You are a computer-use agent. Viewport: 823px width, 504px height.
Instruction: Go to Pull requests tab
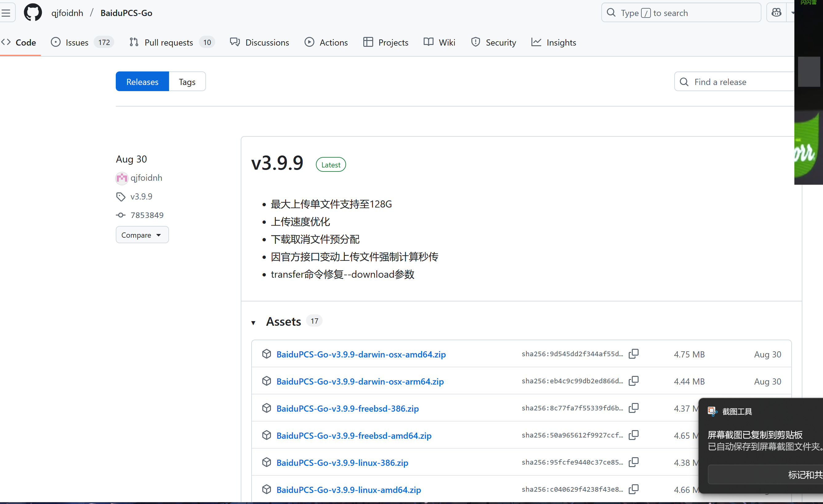coord(169,42)
